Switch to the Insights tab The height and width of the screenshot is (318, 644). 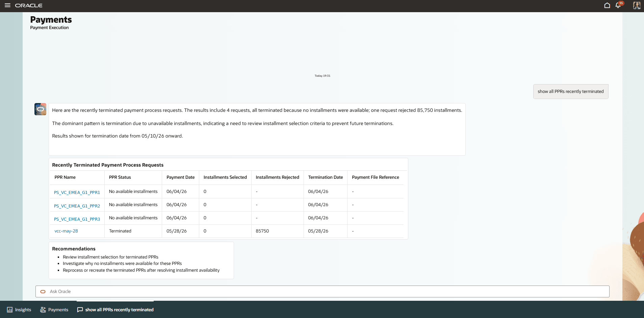click(x=19, y=310)
